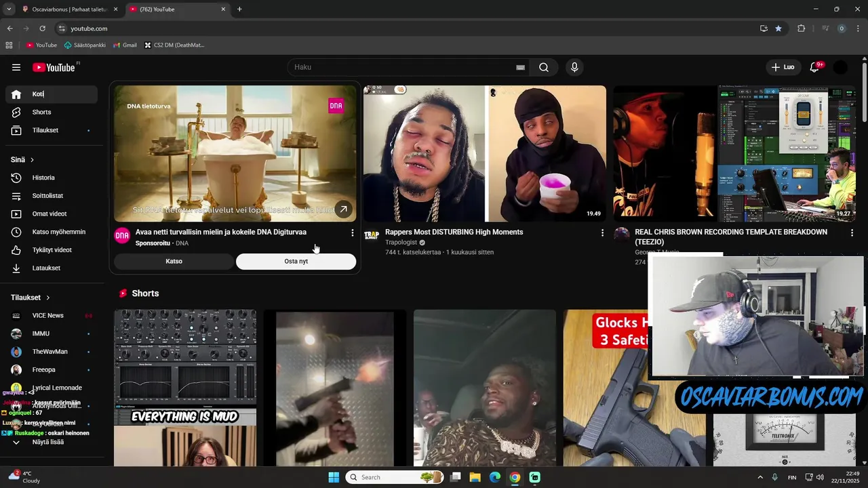The image size is (868, 488).
Task: Click Trapologist channel avatar
Action: 372,235
